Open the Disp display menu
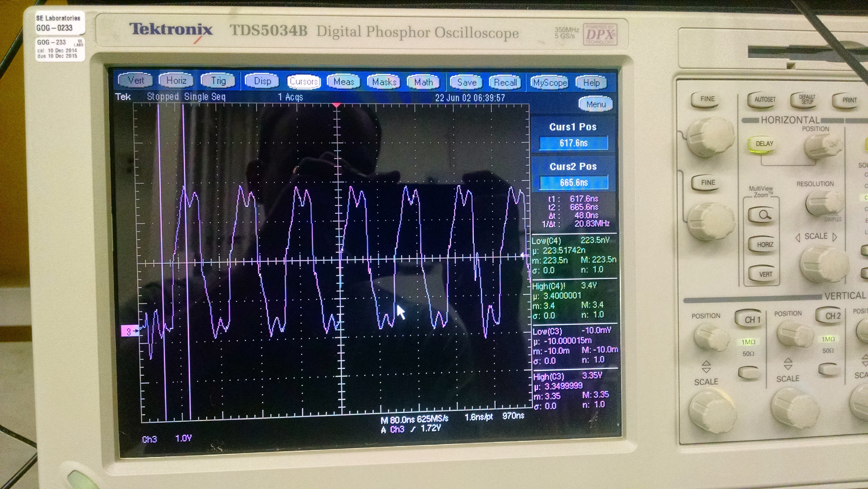868x489 pixels. tap(262, 81)
